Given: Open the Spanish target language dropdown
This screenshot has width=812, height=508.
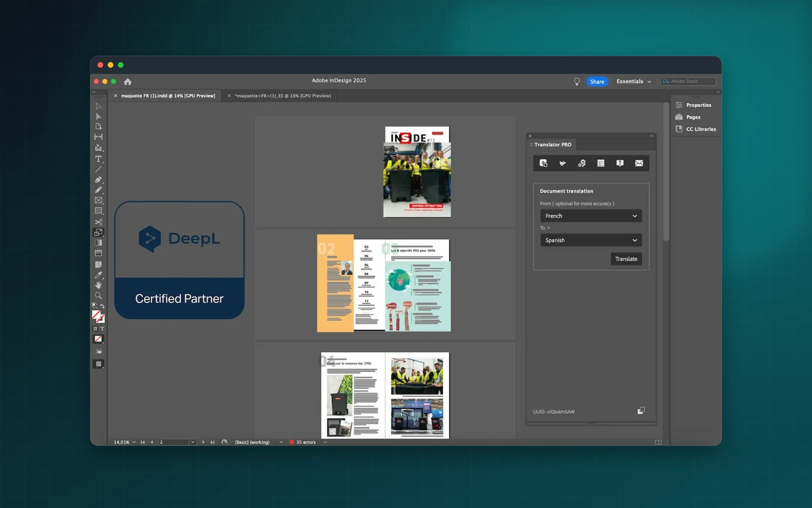Looking at the screenshot, I should pyautogui.click(x=591, y=240).
